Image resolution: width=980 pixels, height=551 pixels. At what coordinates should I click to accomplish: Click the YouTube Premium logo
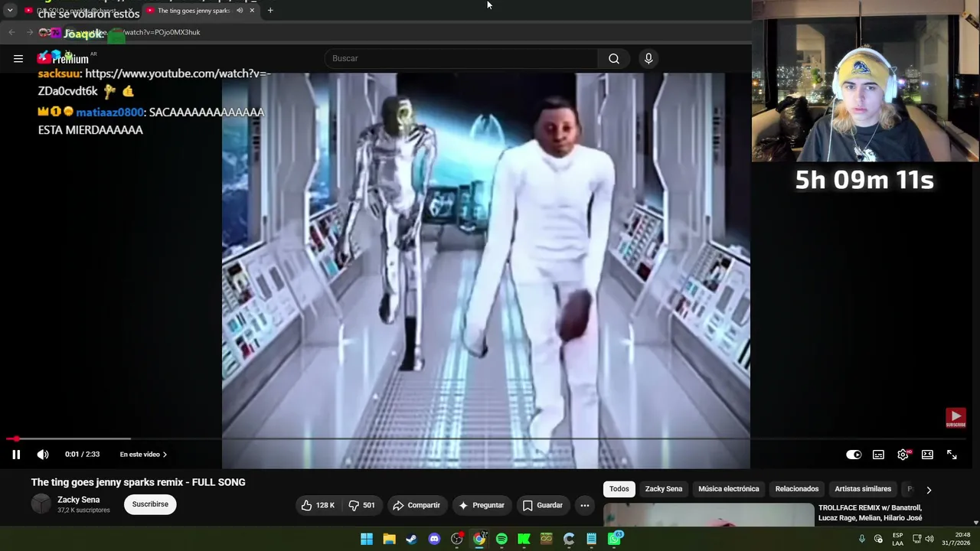63,58
